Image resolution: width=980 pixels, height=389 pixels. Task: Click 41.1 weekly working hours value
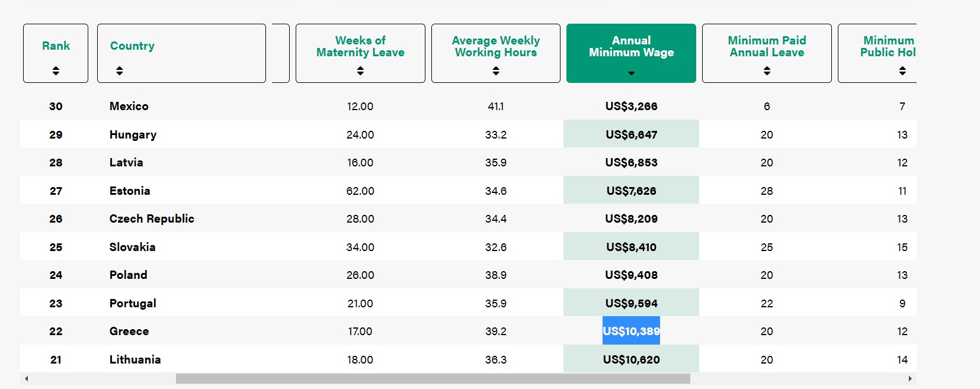[x=496, y=106]
